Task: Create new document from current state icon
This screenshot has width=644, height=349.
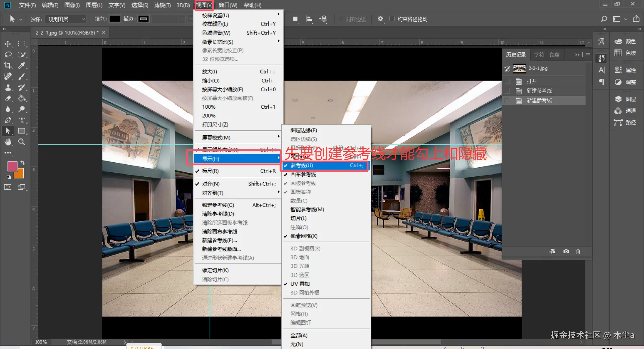Action: (552, 251)
